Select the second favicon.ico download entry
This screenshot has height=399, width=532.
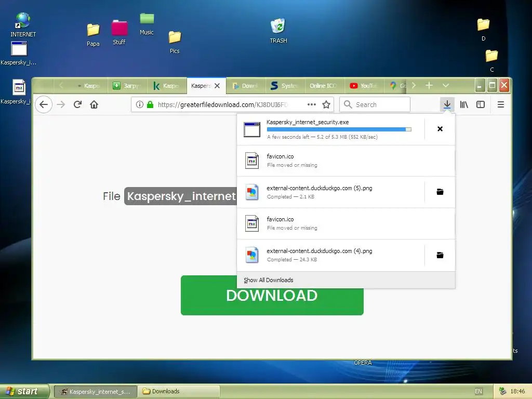345,224
